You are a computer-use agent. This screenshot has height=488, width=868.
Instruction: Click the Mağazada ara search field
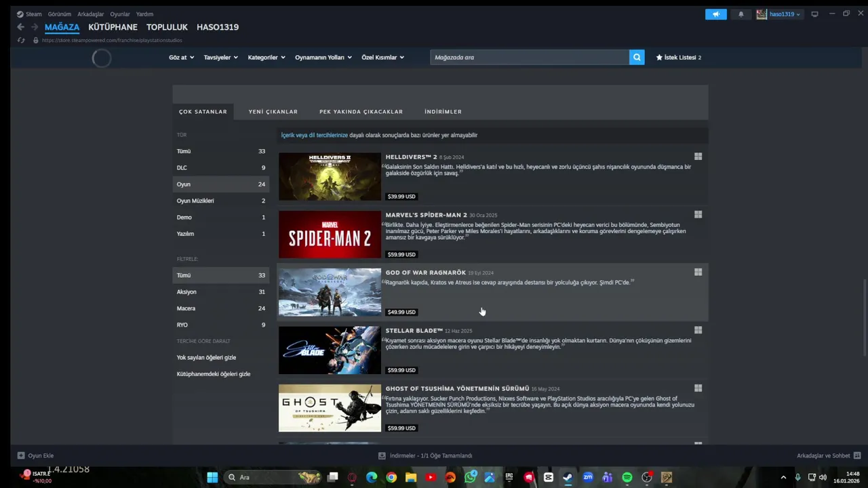(530, 58)
